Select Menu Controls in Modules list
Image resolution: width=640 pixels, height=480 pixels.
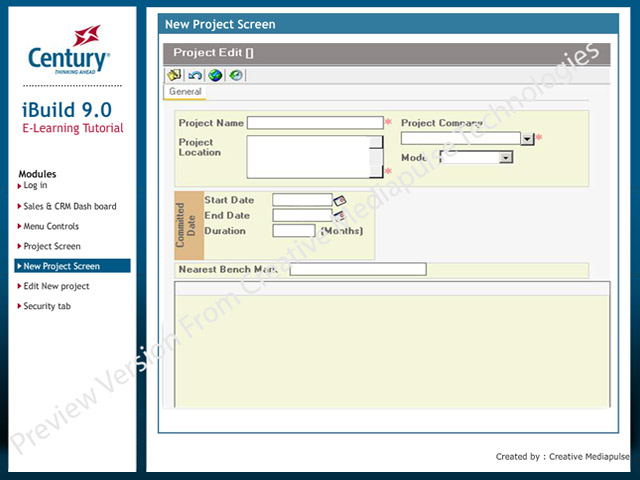click(x=51, y=226)
